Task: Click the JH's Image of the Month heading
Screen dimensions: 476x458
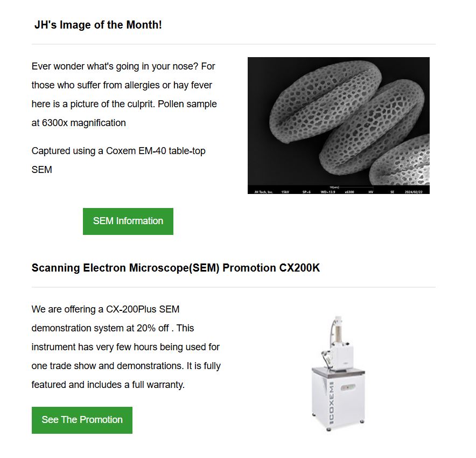Action: click(98, 25)
